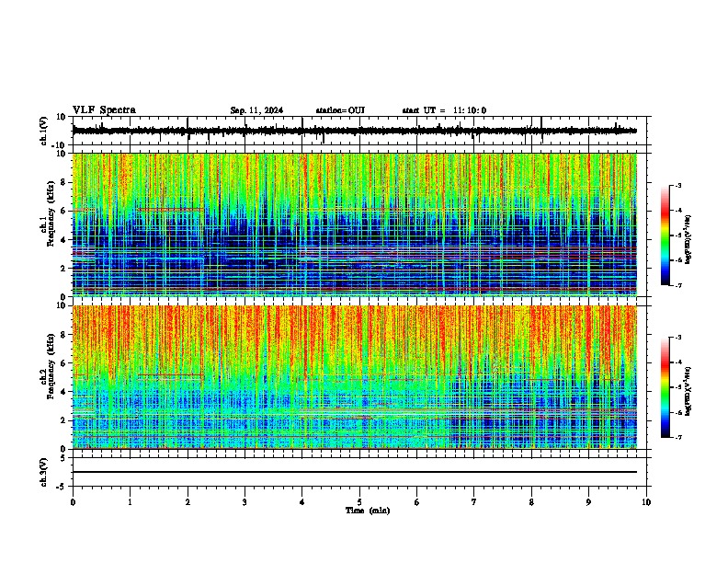The image size is (728, 563).
Task: Click the time axis tick label "7"
Action: point(474,502)
